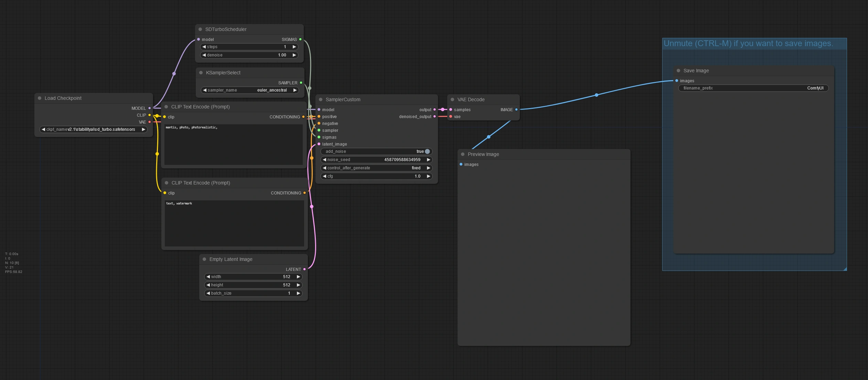Collapse the Preview Image node via its dot

463,154
